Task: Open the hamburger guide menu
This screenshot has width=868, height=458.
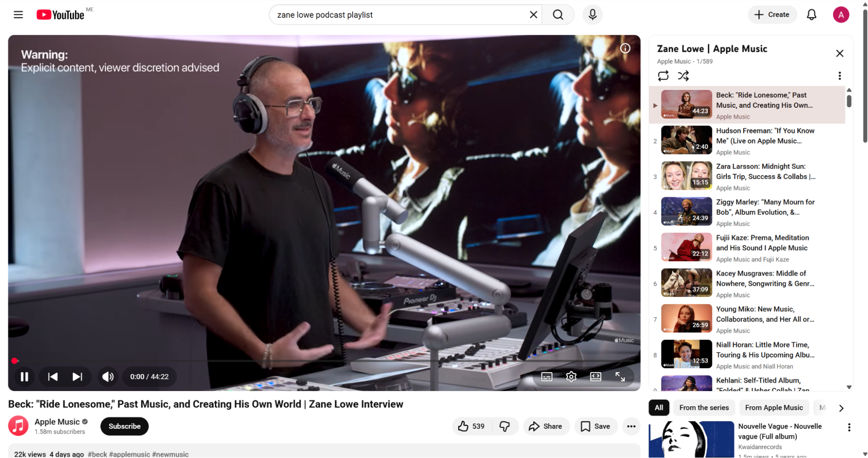Action: pyautogui.click(x=18, y=15)
